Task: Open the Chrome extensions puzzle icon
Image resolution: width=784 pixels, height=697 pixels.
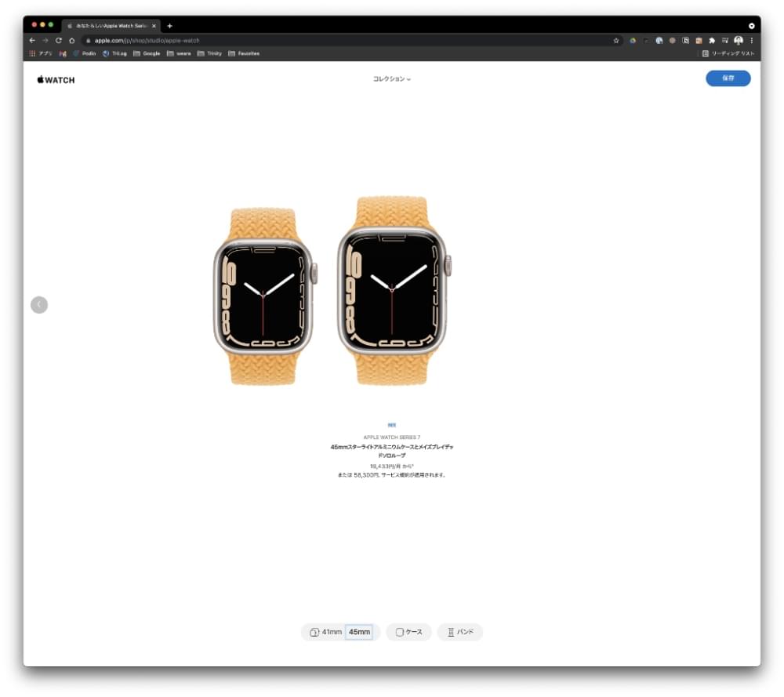Action: click(x=712, y=41)
